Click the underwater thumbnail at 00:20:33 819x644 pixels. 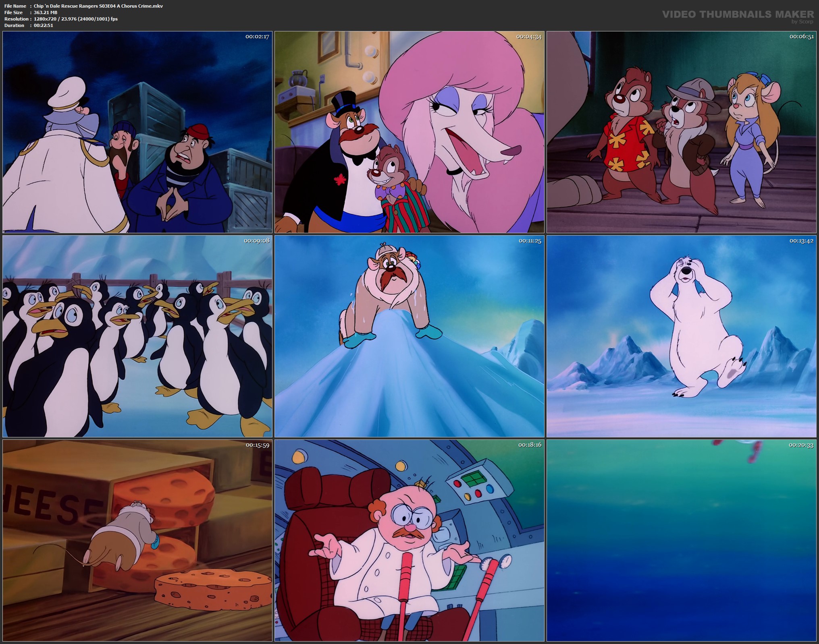(x=682, y=540)
